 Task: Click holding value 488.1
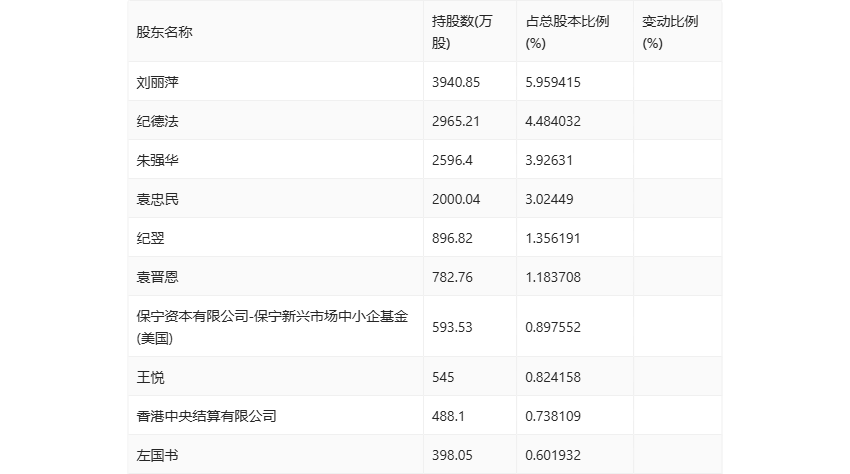[448, 416]
